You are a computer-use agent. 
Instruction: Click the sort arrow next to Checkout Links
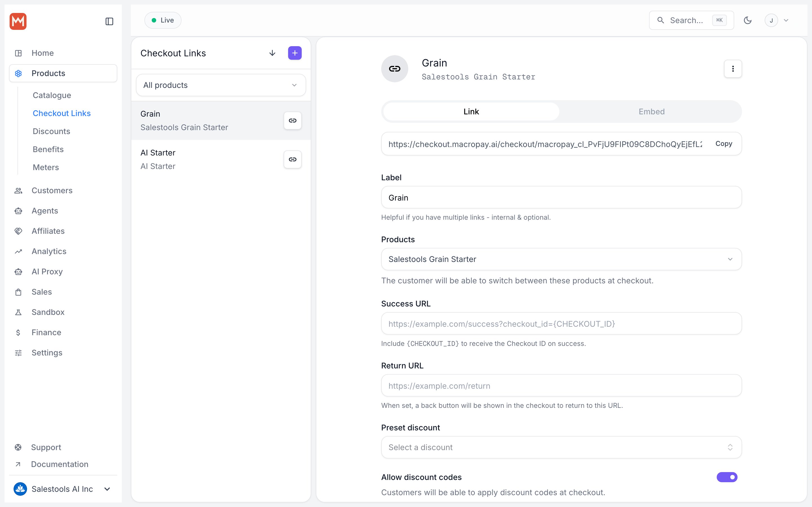coord(272,53)
